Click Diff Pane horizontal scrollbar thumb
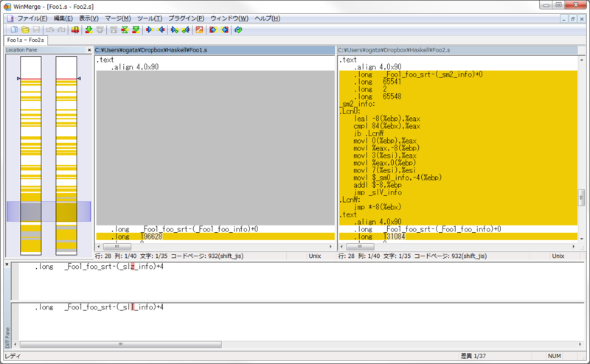 120,344
